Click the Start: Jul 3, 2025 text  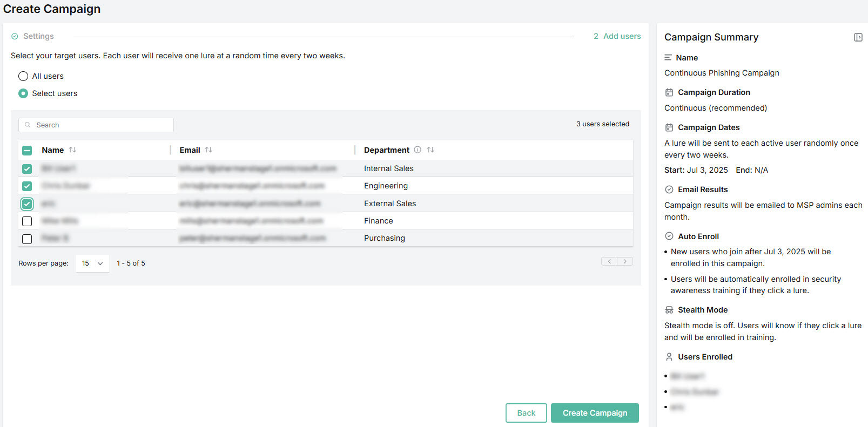click(696, 170)
